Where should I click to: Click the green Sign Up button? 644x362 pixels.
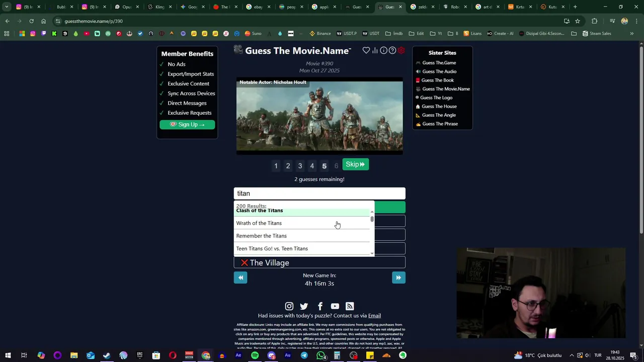tap(187, 125)
